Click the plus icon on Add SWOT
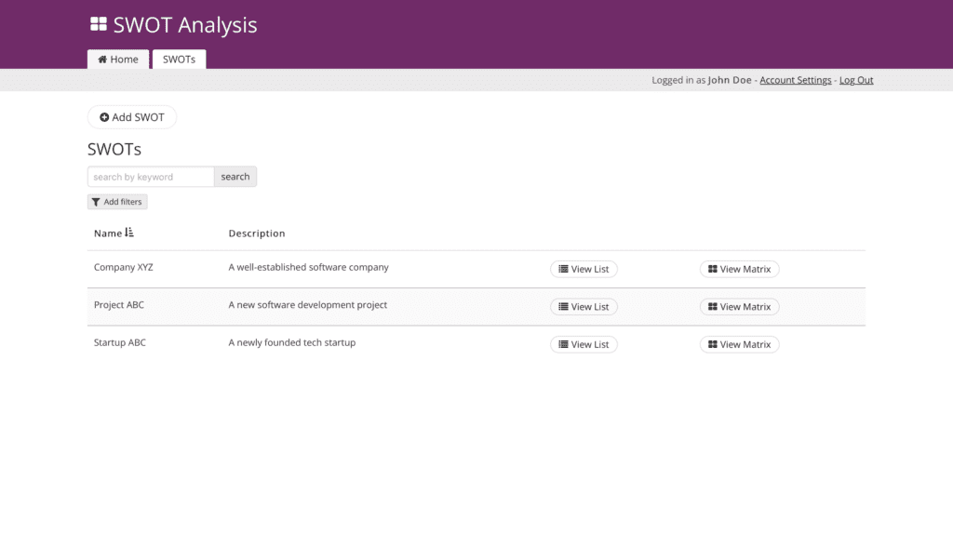The height and width of the screenshot is (560, 953). click(104, 117)
